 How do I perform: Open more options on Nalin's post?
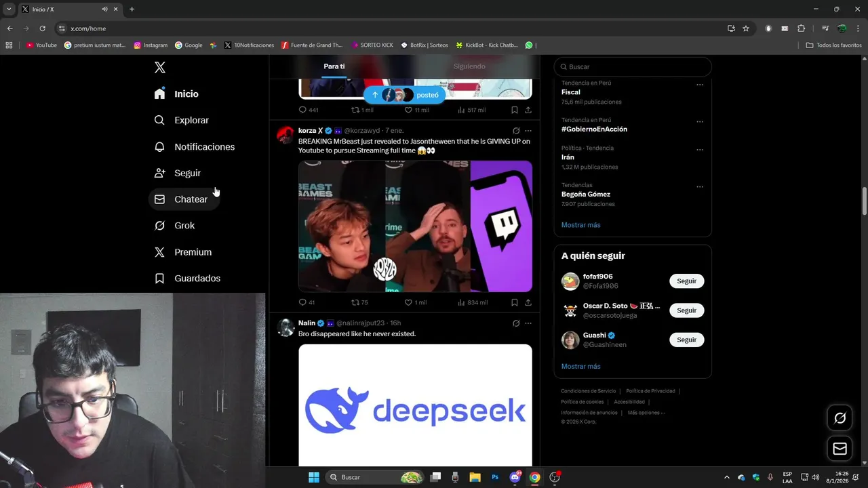[x=528, y=323]
